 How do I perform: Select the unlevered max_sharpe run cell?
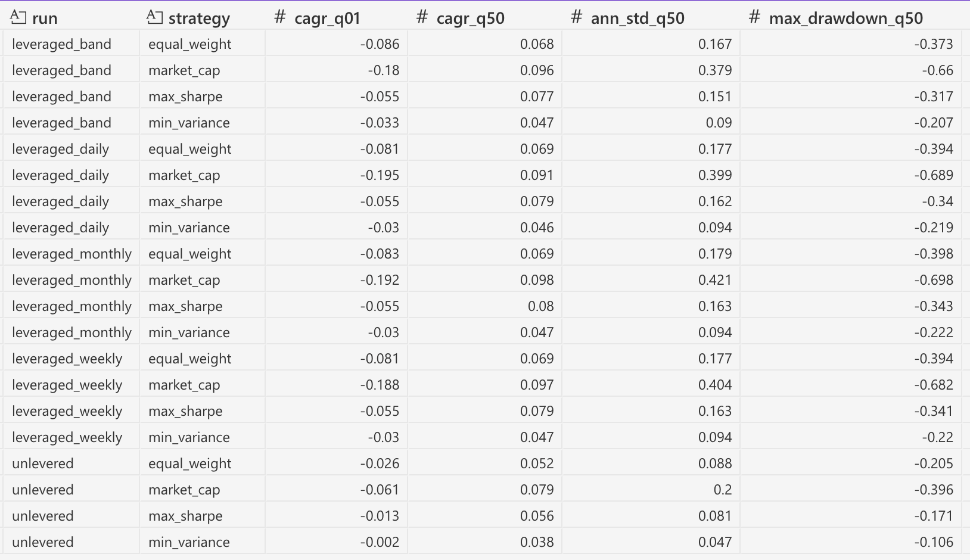click(71, 516)
